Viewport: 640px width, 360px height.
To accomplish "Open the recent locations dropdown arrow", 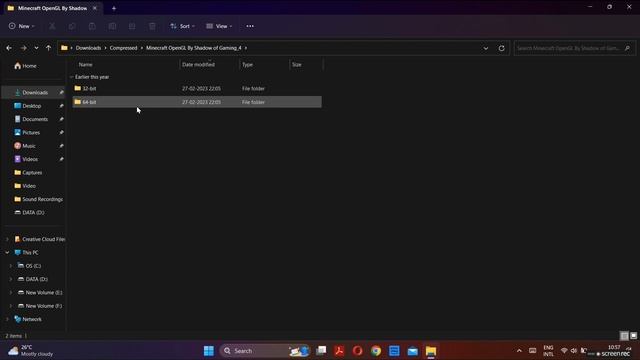I will coord(36,48).
